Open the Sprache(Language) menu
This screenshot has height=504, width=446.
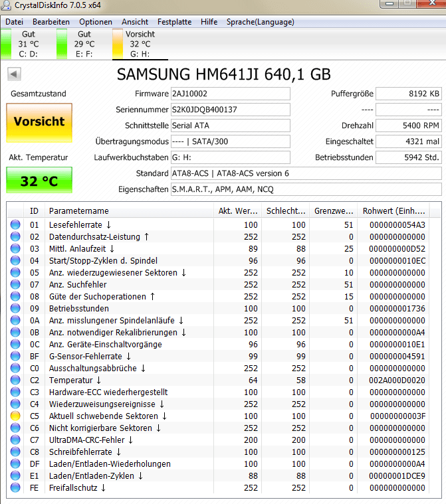(x=260, y=22)
